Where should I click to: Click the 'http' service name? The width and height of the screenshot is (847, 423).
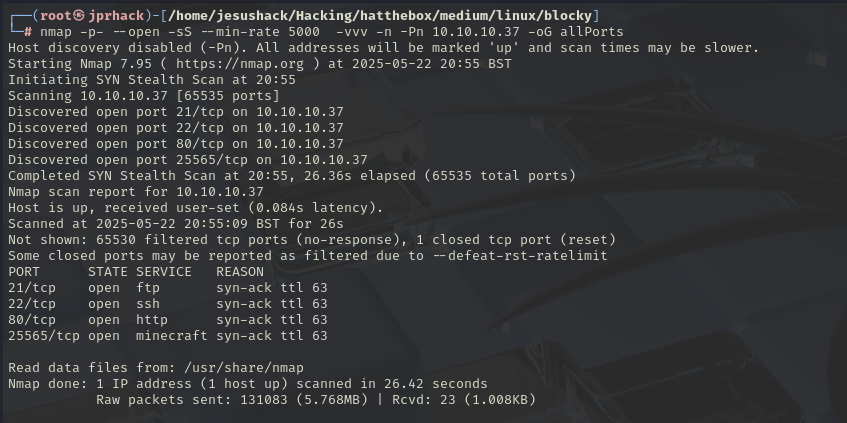152,320
